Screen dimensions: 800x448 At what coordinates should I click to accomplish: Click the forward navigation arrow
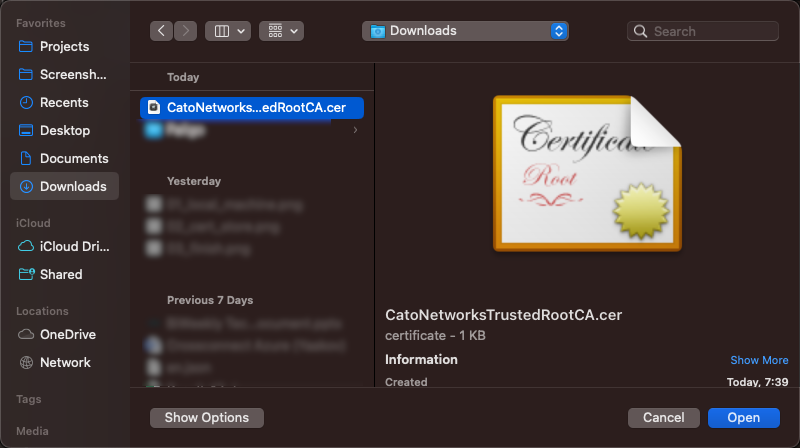[x=185, y=31]
